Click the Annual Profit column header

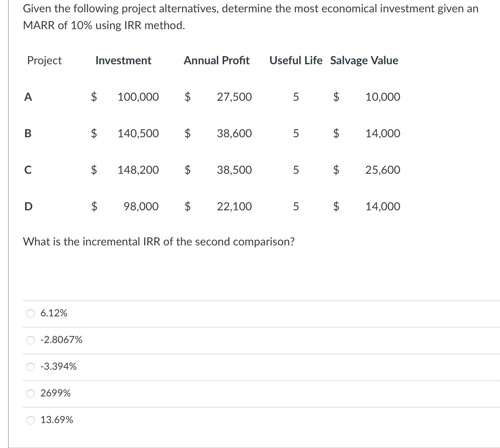[x=216, y=60]
